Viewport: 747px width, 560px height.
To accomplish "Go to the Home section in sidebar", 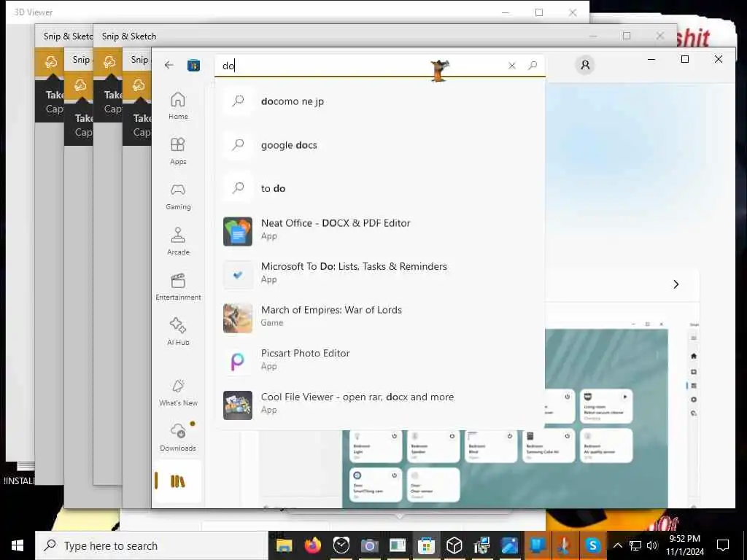I will click(x=178, y=105).
